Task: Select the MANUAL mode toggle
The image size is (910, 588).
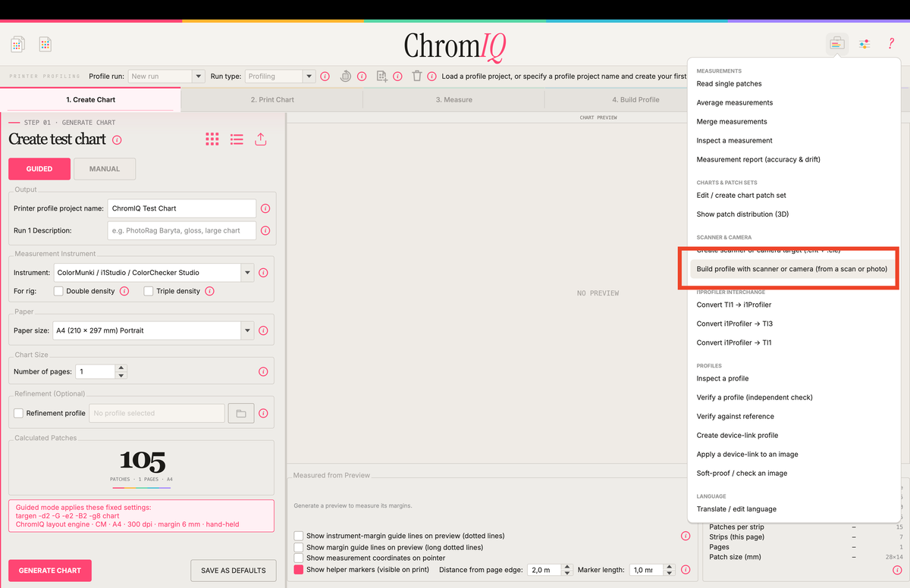Action: pos(105,169)
